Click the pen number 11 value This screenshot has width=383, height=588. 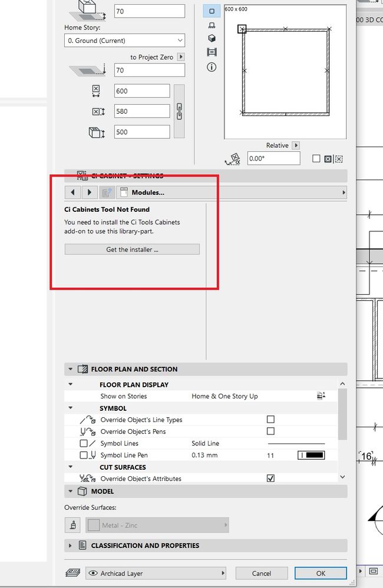tap(270, 455)
